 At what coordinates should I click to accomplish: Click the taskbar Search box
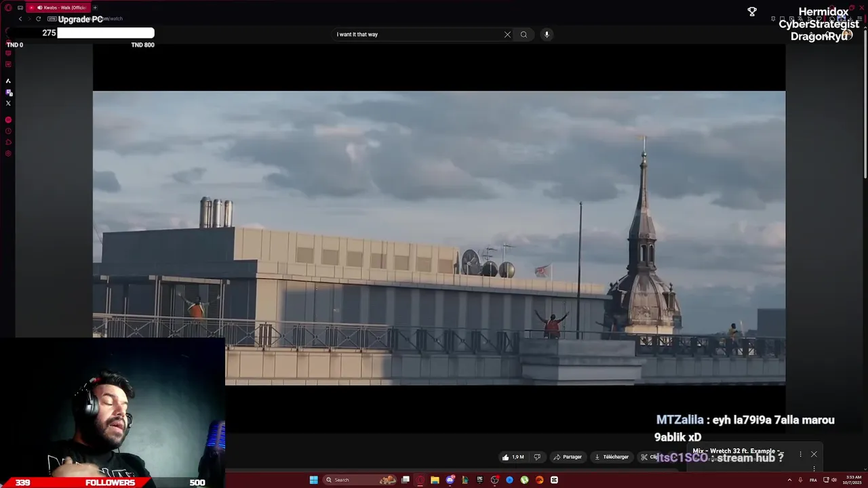[x=359, y=480]
